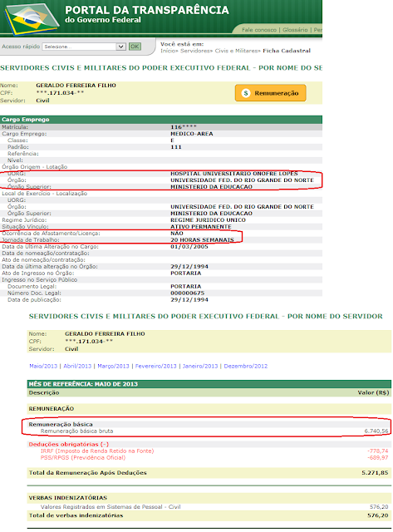Click ATIVO PERMANENTE value

201,227
